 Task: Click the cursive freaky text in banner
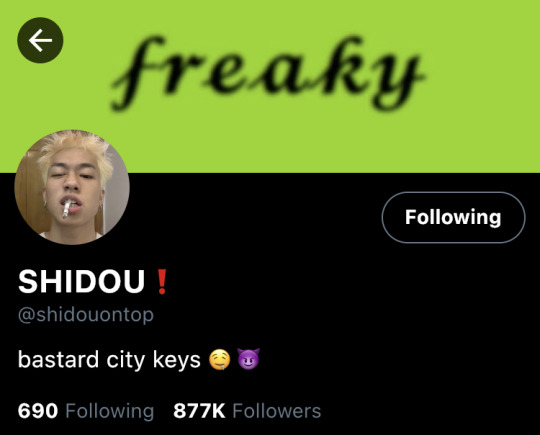point(267,72)
